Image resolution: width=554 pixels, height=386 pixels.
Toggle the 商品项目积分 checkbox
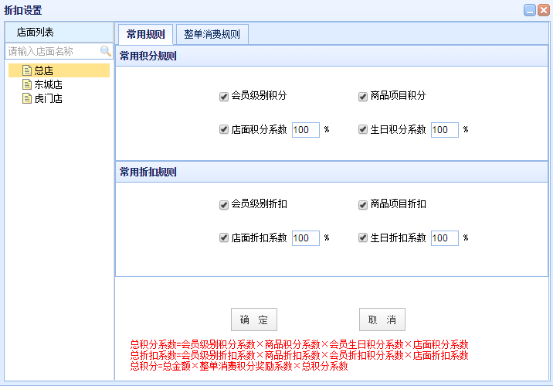(x=363, y=96)
